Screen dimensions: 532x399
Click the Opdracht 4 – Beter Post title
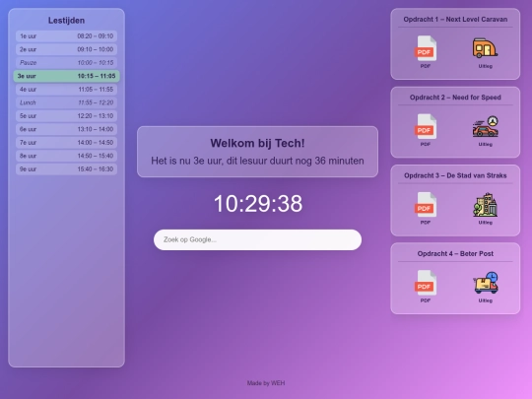coord(455,253)
